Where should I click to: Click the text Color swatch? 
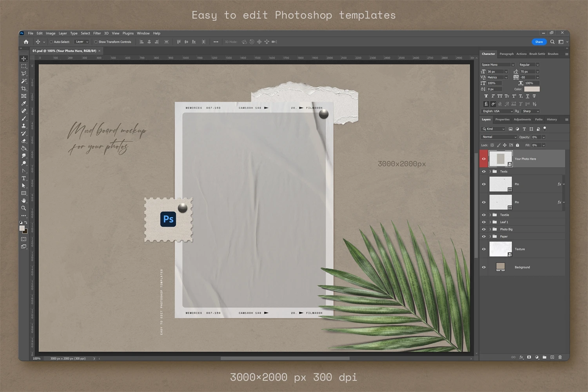(x=532, y=89)
